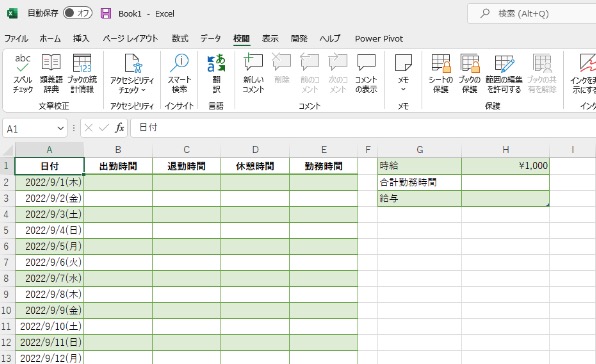Launch Smart Lookup (スマート検索)
Viewport: 596px width, 364px height.
(179, 73)
